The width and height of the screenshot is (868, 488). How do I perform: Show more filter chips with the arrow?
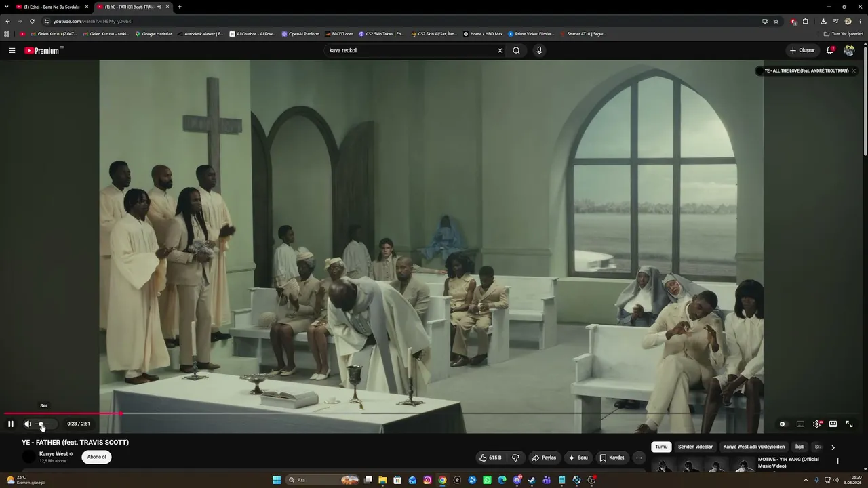click(833, 447)
